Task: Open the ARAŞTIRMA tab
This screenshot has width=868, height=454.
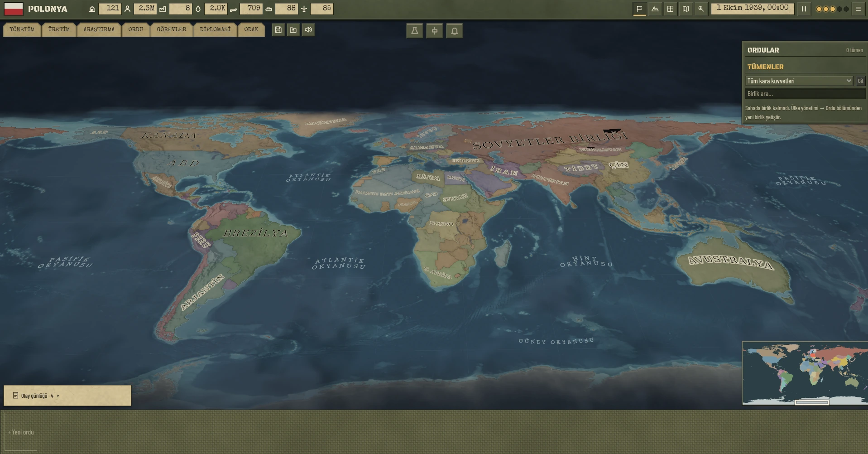Action: (99, 29)
